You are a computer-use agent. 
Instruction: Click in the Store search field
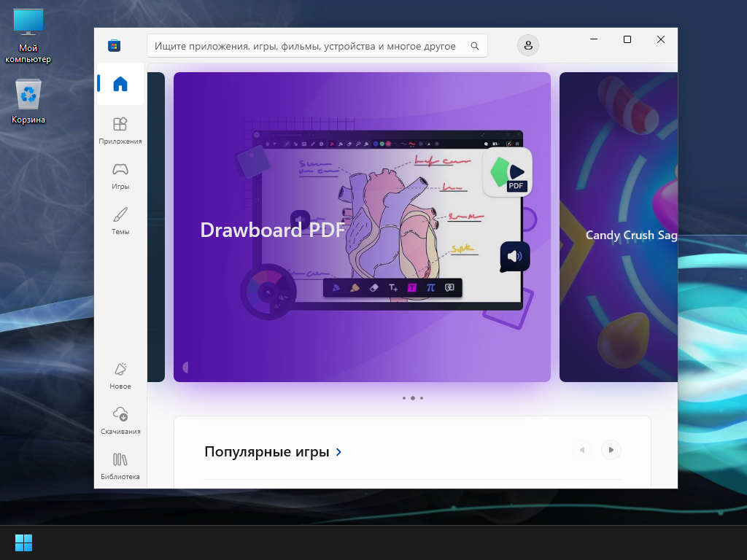tap(317, 46)
